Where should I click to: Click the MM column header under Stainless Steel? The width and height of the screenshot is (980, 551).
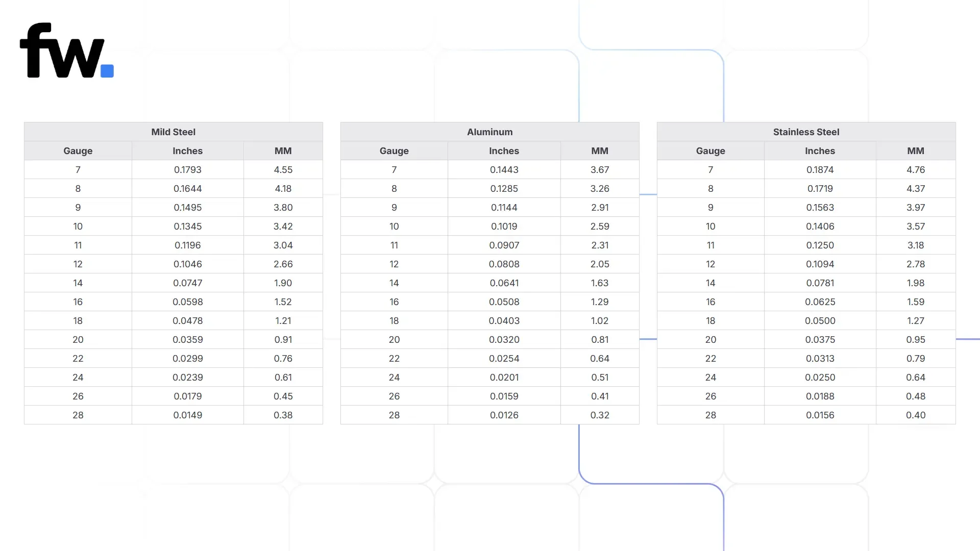coord(916,151)
